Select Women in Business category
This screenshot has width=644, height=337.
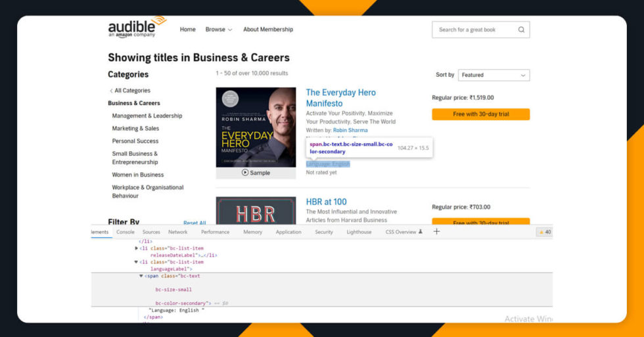click(x=137, y=175)
